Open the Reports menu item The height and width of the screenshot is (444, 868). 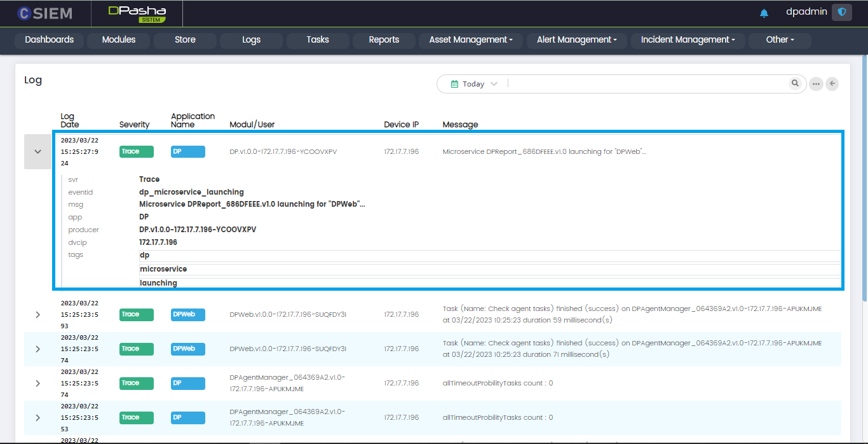click(384, 39)
